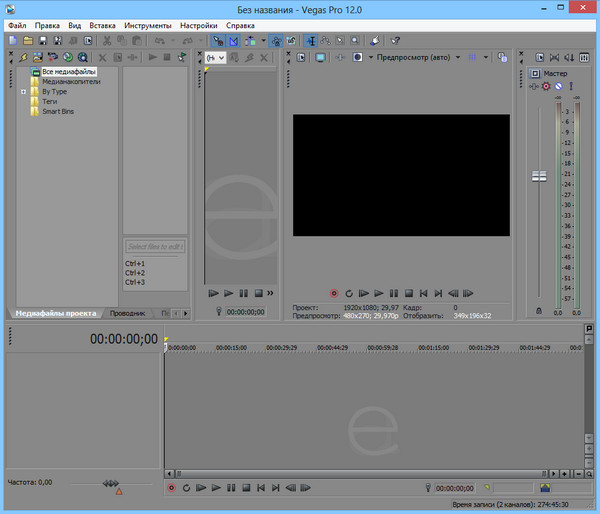Click the timeline transport Stop button

[x=246, y=488]
